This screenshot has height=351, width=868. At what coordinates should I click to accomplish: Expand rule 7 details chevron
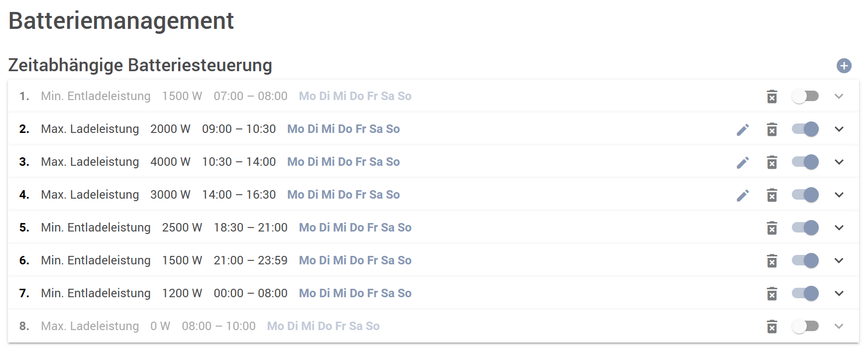click(839, 293)
